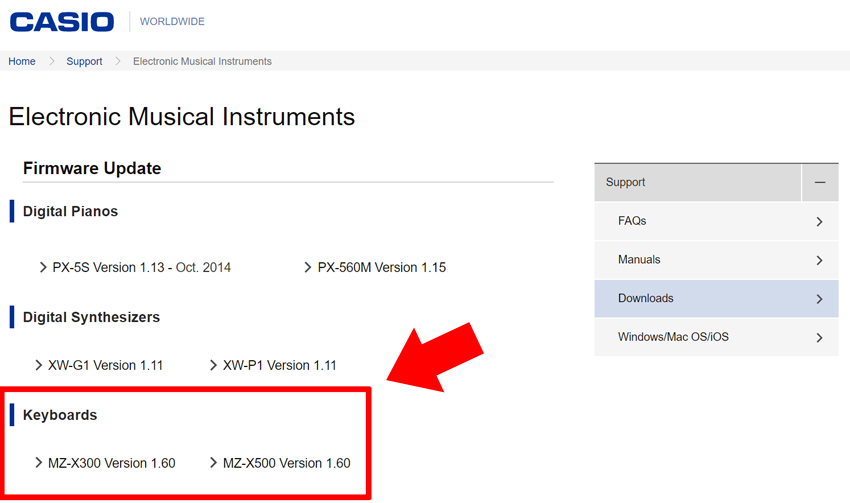The image size is (850, 503).
Task: Click the CASIO logo
Action: pos(62,22)
